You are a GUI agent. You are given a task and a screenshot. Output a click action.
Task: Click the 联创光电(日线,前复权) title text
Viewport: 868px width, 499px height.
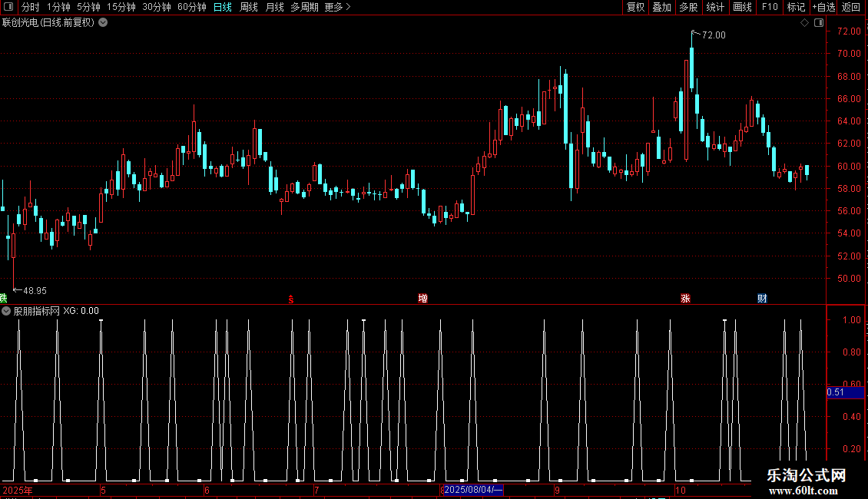click(48, 23)
